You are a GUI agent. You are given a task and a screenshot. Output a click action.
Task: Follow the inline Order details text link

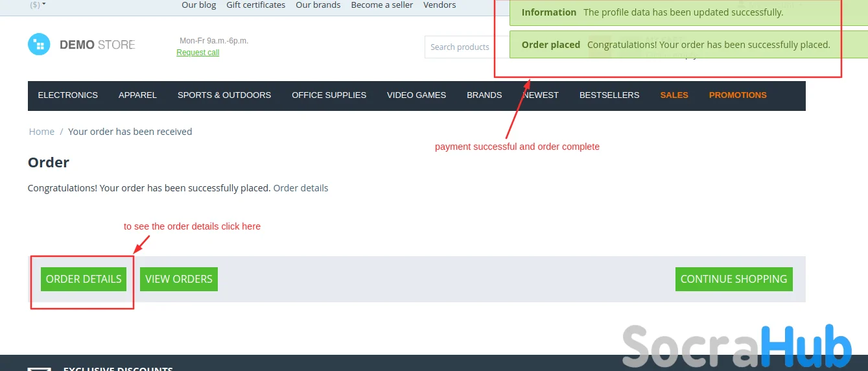(x=301, y=188)
